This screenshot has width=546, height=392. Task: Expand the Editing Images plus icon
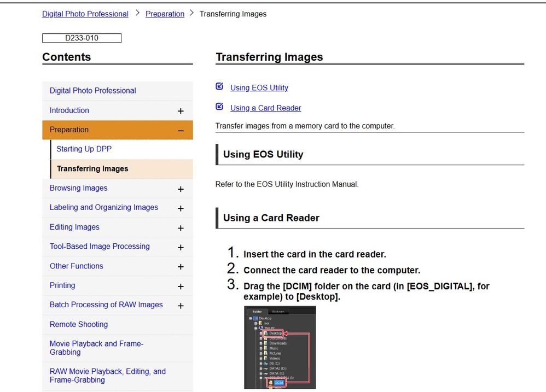pos(181,228)
